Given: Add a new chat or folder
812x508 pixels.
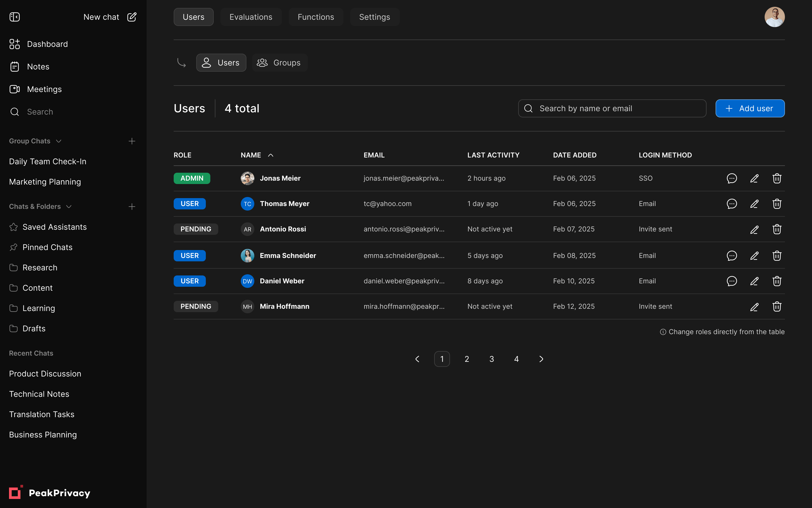Looking at the screenshot, I should 132,207.
